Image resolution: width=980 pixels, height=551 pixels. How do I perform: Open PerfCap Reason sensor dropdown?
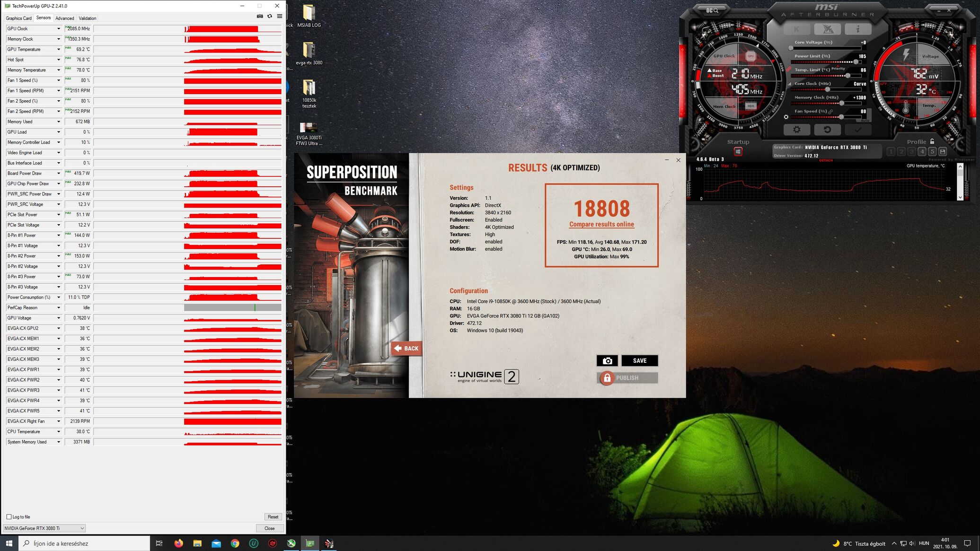tap(59, 308)
